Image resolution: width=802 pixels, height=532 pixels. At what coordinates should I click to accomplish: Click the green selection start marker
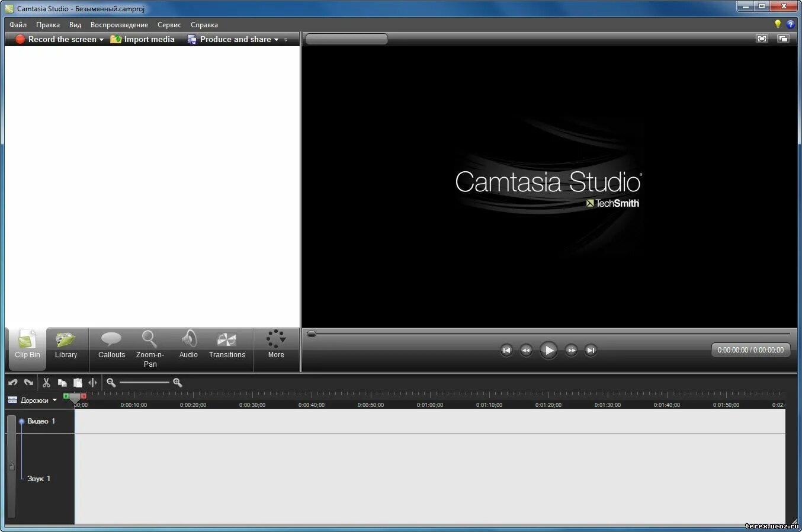pos(66,396)
